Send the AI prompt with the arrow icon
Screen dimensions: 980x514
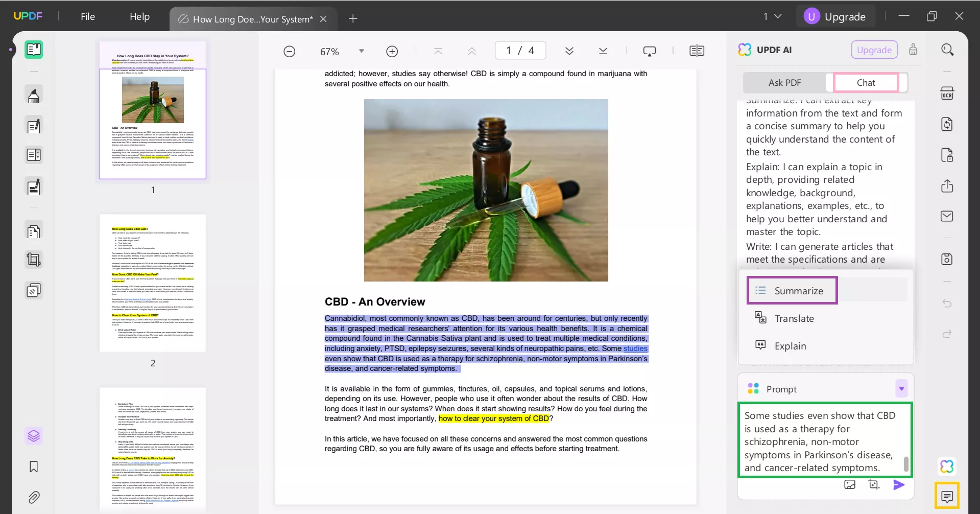(x=899, y=484)
